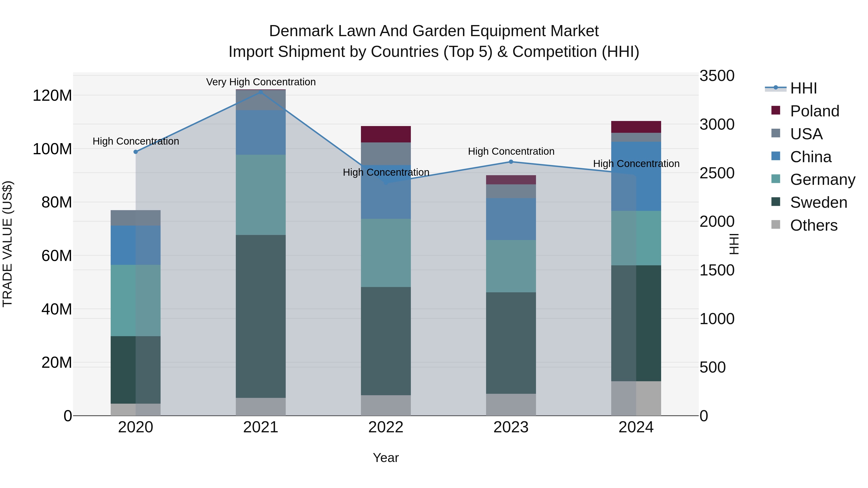Click the 2020 x-axis label
The image size is (868, 488).
pyautogui.click(x=136, y=427)
